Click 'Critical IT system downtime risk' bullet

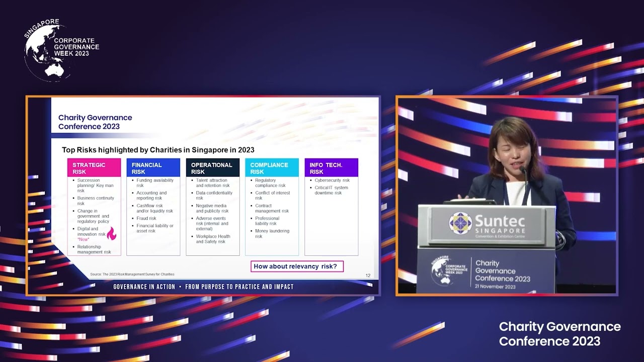click(331, 191)
